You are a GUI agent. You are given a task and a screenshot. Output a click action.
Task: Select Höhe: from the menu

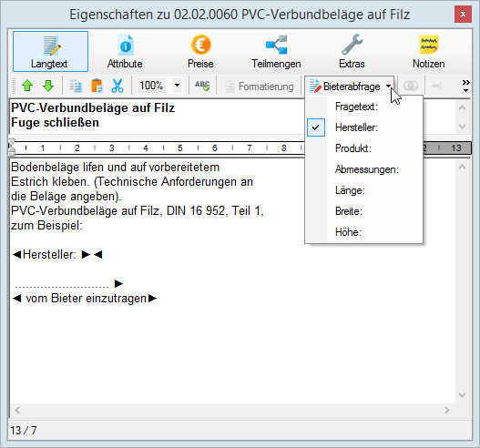364,232
